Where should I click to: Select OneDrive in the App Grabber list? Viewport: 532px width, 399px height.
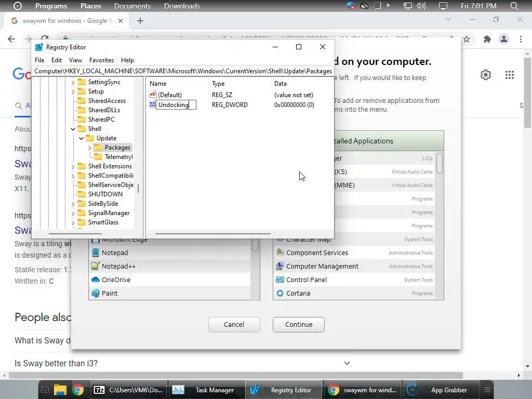(170, 280)
